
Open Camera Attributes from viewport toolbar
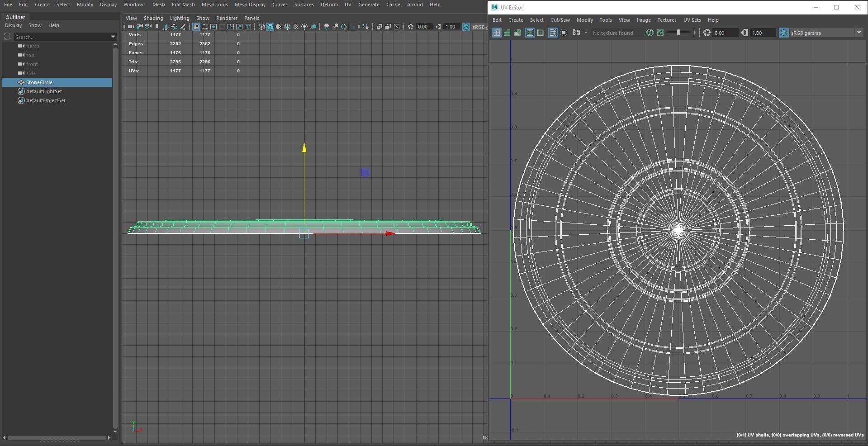[148, 27]
